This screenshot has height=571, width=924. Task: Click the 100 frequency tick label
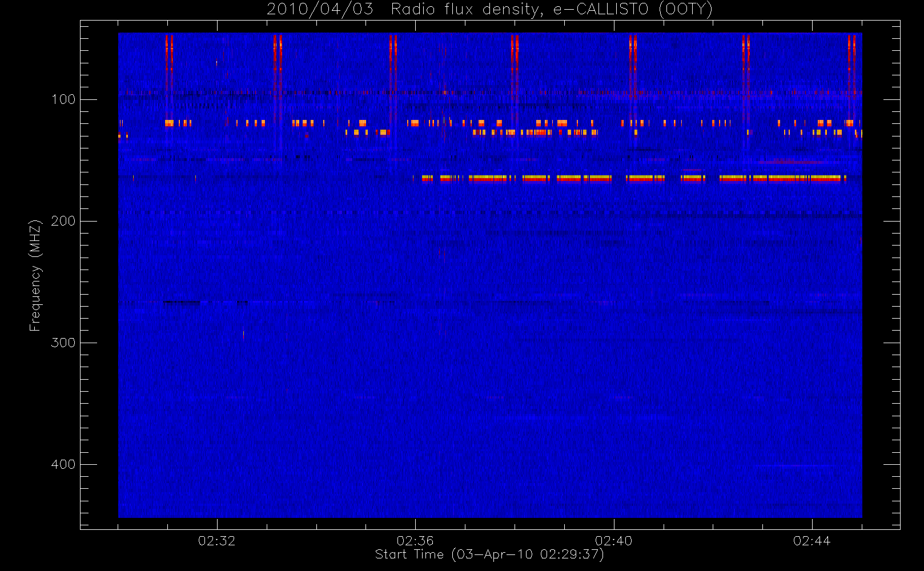(63, 99)
